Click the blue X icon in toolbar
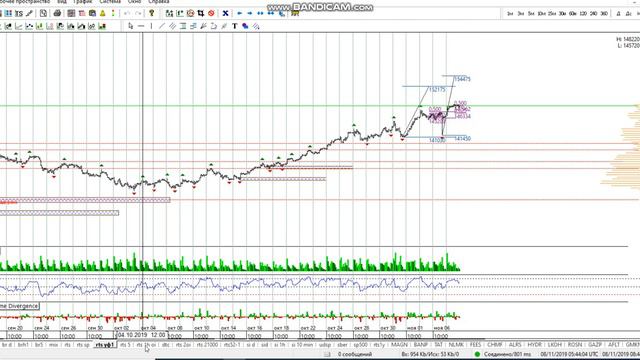The height and width of the screenshot is (360, 640). click(x=225, y=13)
